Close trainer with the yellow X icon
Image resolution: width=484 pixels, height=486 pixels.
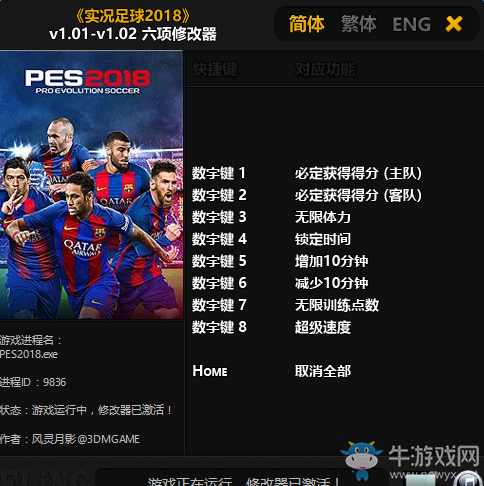[x=454, y=24]
